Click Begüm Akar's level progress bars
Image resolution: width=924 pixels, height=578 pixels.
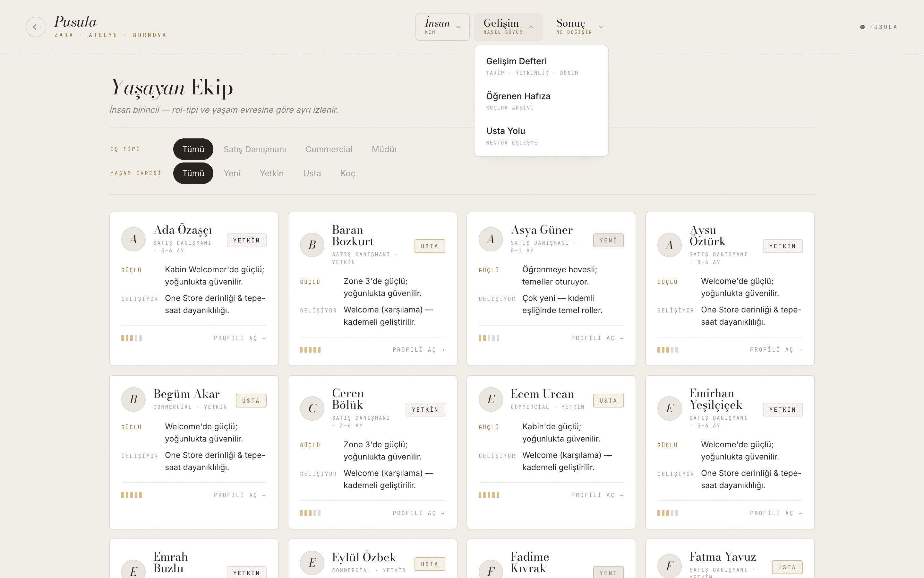(x=132, y=495)
